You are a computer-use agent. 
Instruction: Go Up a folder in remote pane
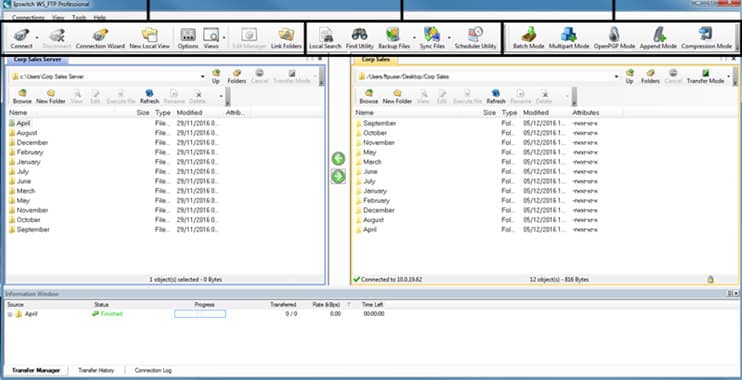tap(629, 76)
